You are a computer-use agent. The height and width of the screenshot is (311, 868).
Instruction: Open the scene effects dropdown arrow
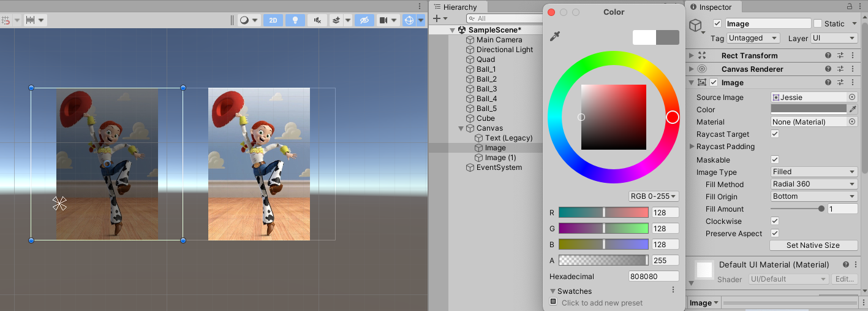pos(347,20)
